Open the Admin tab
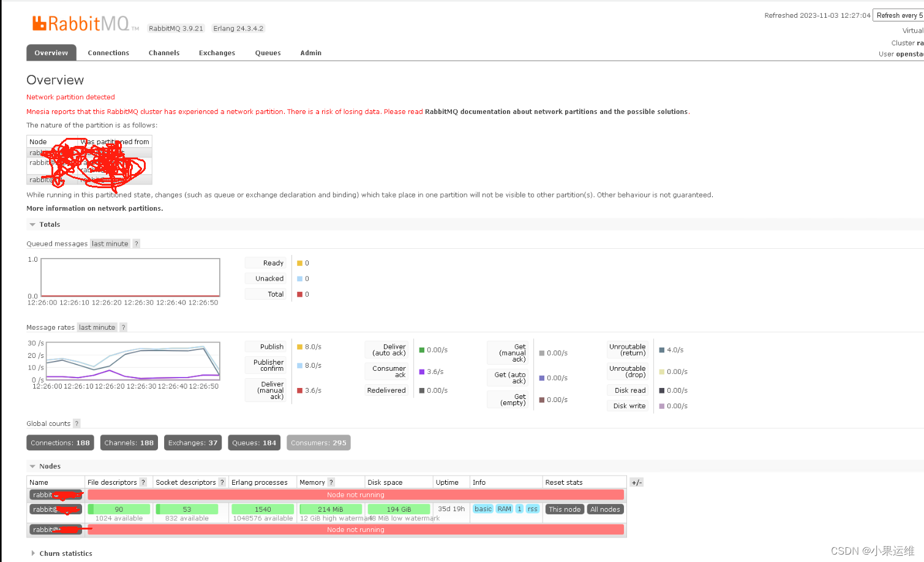924x562 pixels. coord(311,53)
